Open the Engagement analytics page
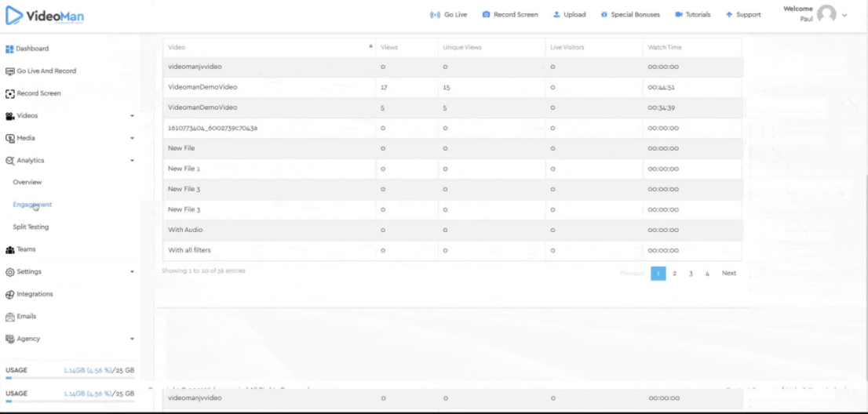 (32, 205)
